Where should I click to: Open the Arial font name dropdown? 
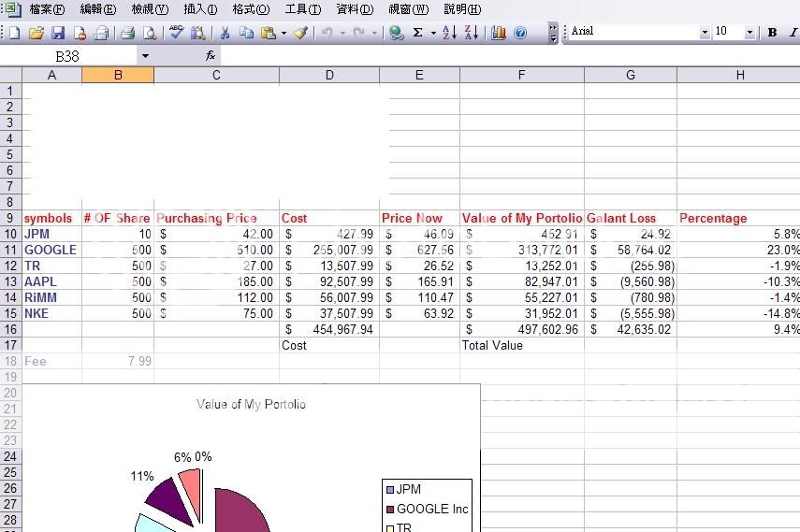(x=705, y=33)
